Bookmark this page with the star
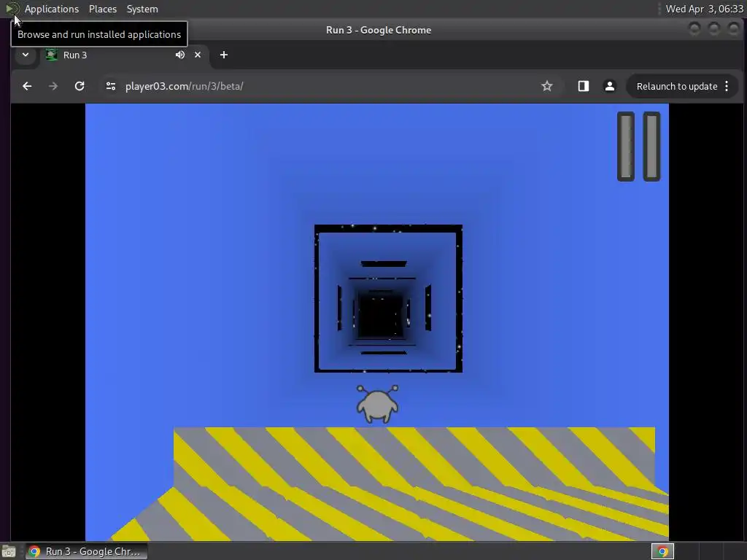The image size is (747, 560). pyautogui.click(x=547, y=86)
